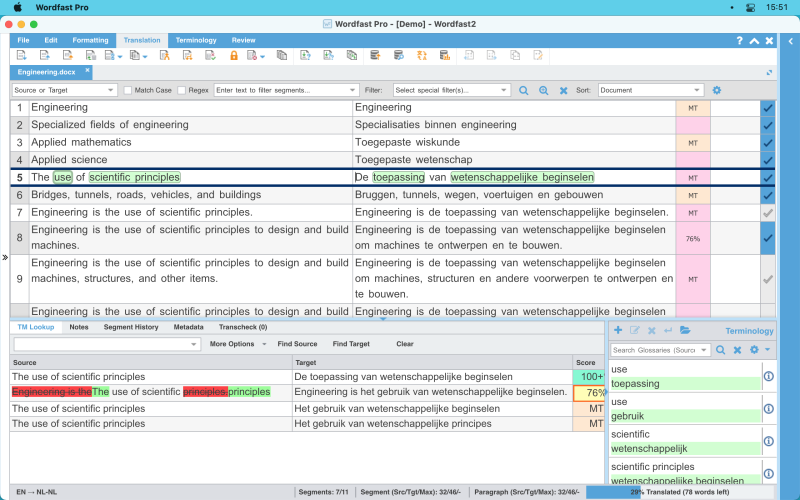This screenshot has height=500, width=800.
Task: Close the Engineering.docx tab
Action: 87,70
